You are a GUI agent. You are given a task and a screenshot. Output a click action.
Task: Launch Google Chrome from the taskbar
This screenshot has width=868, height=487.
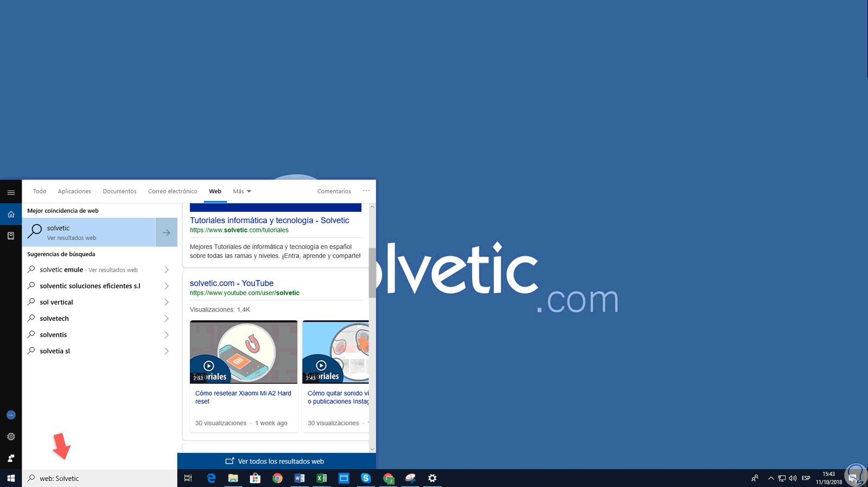pos(277,478)
